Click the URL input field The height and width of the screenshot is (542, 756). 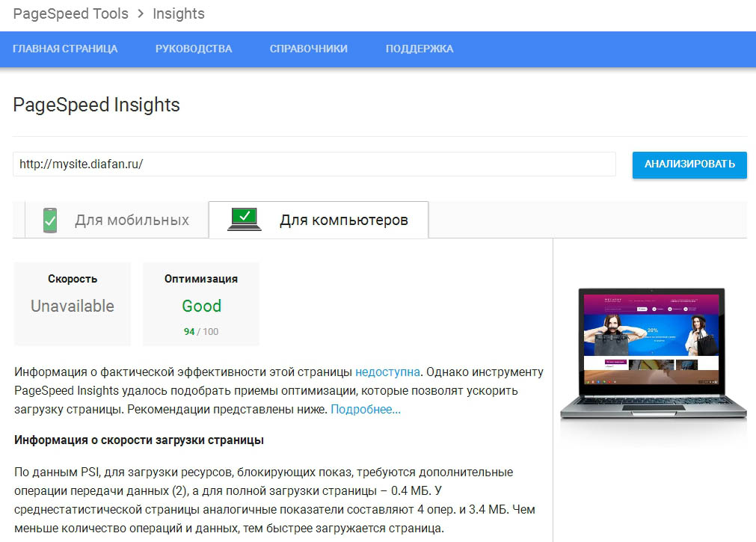(x=314, y=164)
